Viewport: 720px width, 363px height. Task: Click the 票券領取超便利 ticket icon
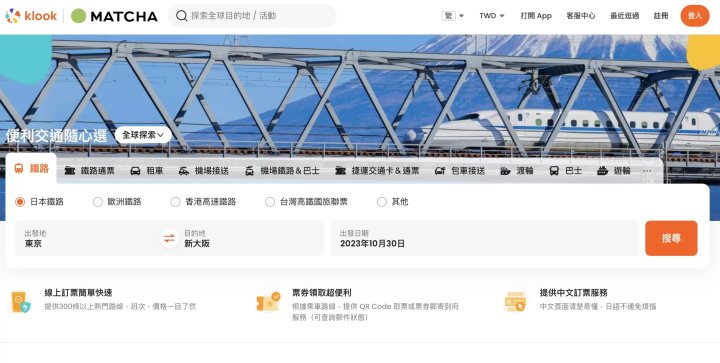(268, 302)
